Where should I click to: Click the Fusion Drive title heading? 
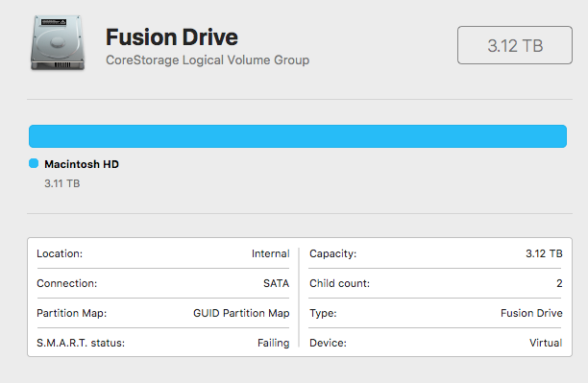tap(172, 37)
